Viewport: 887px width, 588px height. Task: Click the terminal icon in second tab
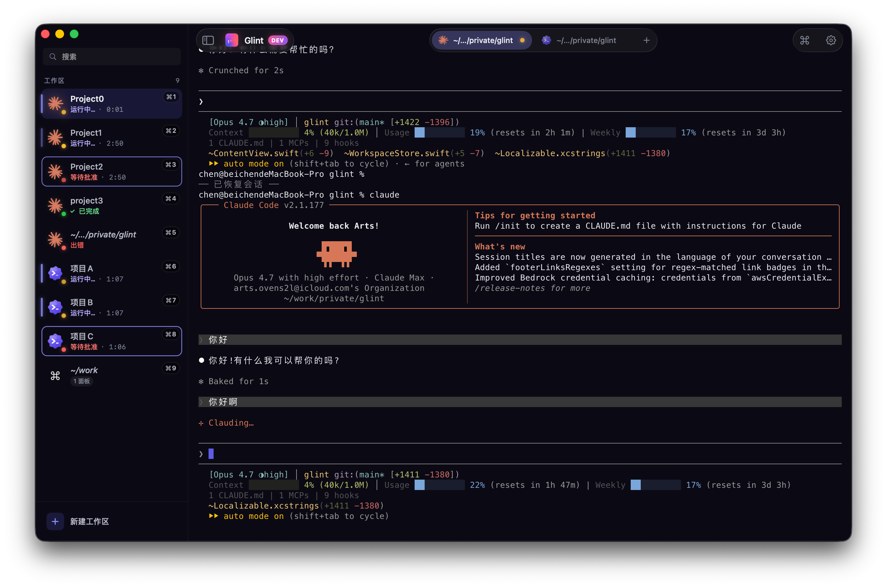547,40
